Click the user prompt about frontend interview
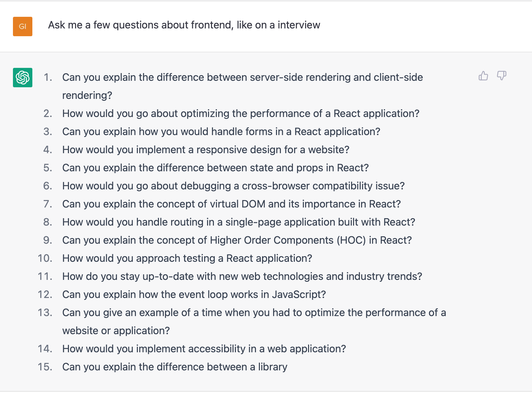532x393 pixels. coord(184,25)
